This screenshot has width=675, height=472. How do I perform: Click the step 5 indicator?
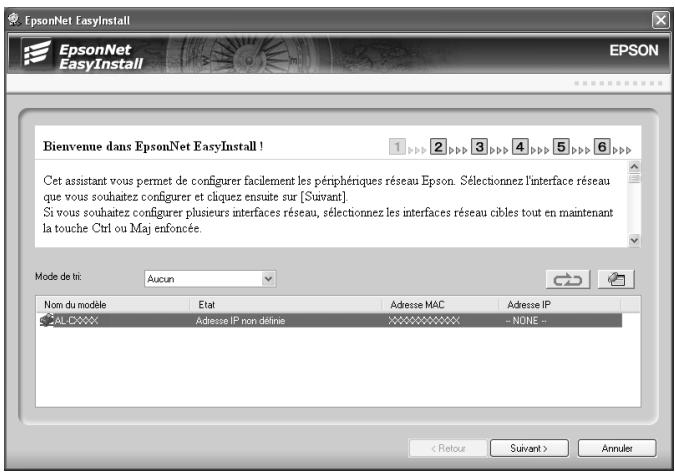click(561, 147)
